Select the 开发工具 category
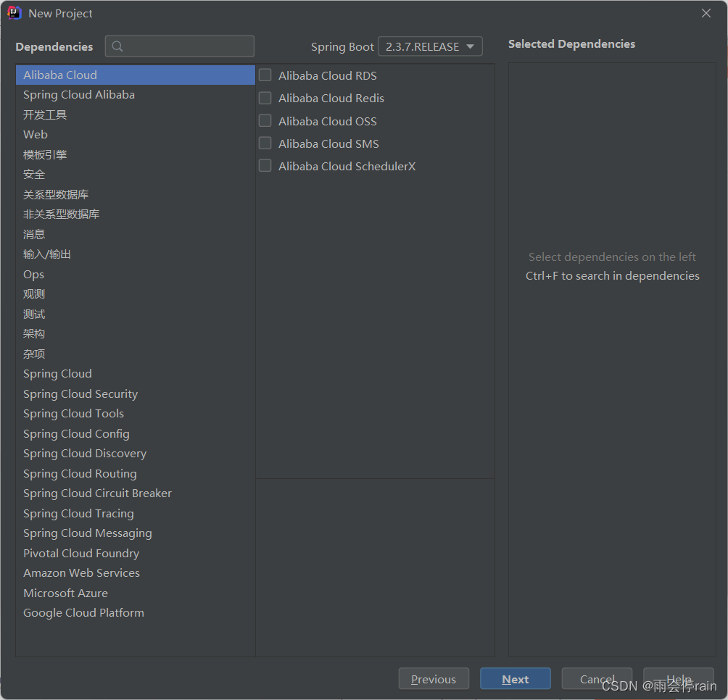This screenshot has width=728, height=700. tap(135, 114)
